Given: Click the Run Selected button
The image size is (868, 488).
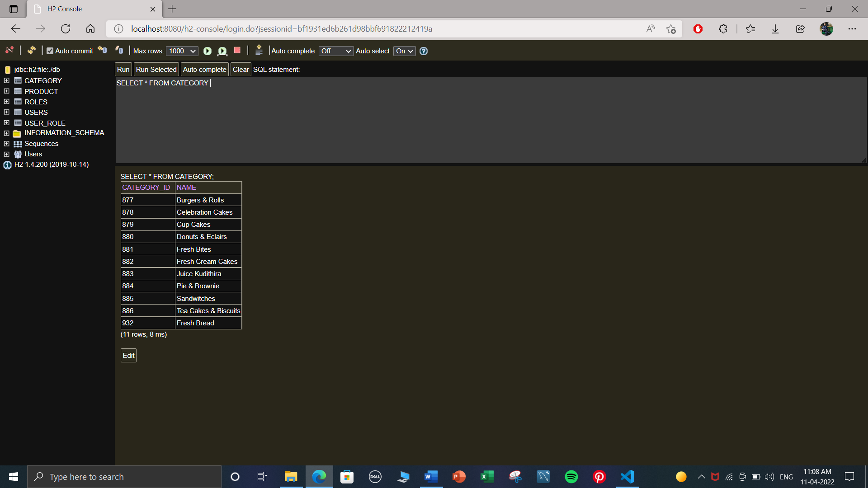Looking at the screenshot, I should point(156,69).
